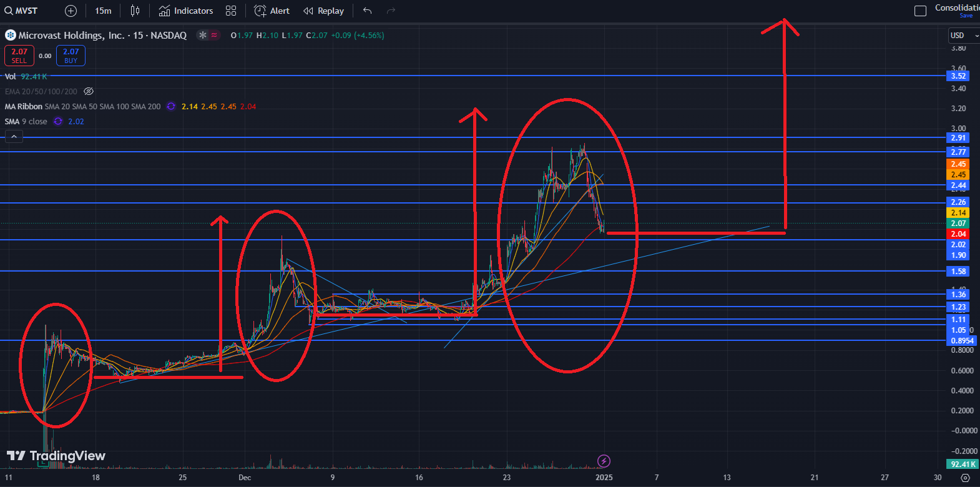
Task: Click the 2.07 BUY button
Action: tap(71, 56)
